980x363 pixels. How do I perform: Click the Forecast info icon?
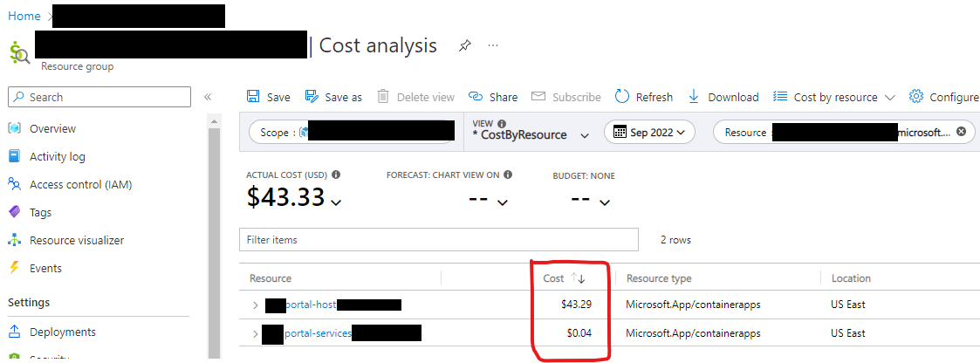508,175
